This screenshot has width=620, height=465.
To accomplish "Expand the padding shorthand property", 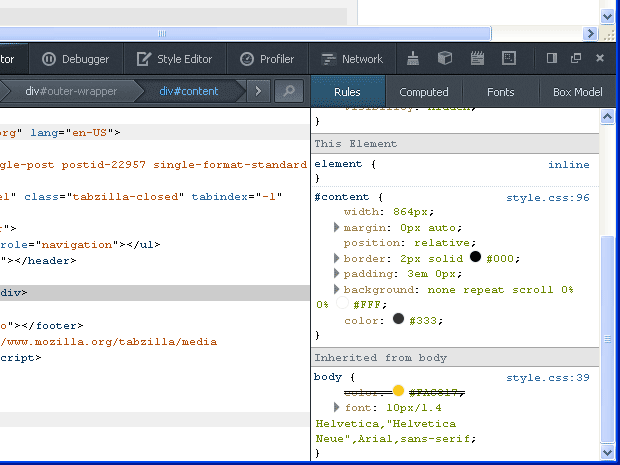I will [336, 273].
